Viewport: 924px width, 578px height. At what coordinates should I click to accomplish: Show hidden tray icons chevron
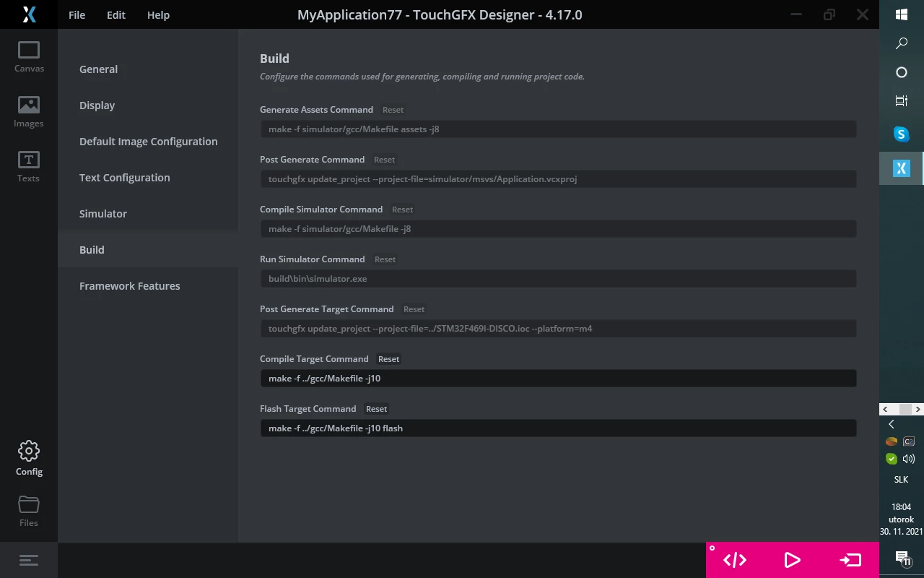click(x=892, y=424)
